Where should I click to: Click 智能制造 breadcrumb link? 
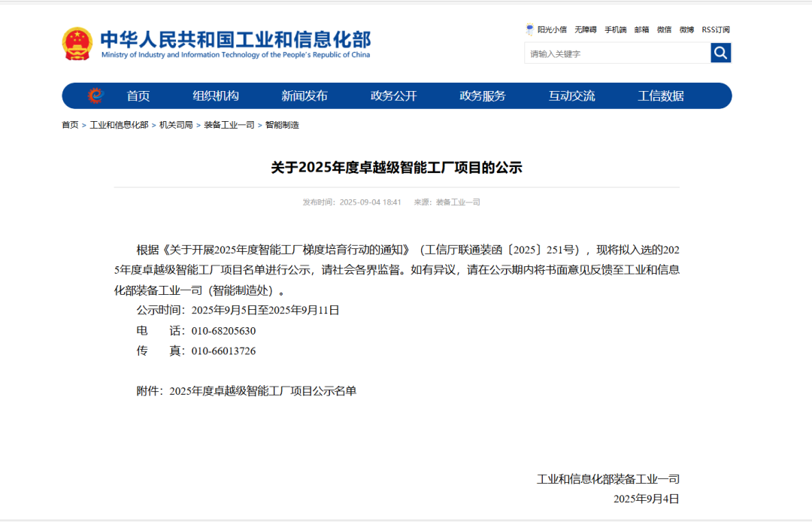[x=282, y=125]
